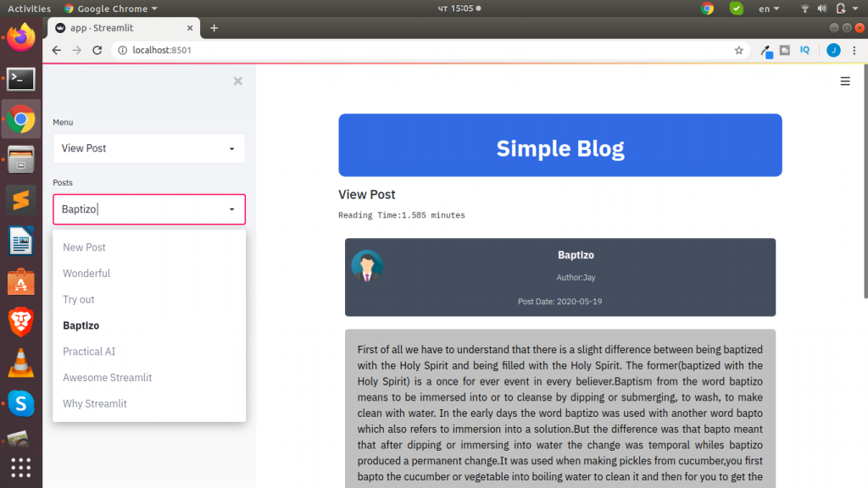Open Skype from the dock
868x488 pixels.
pyautogui.click(x=19, y=403)
